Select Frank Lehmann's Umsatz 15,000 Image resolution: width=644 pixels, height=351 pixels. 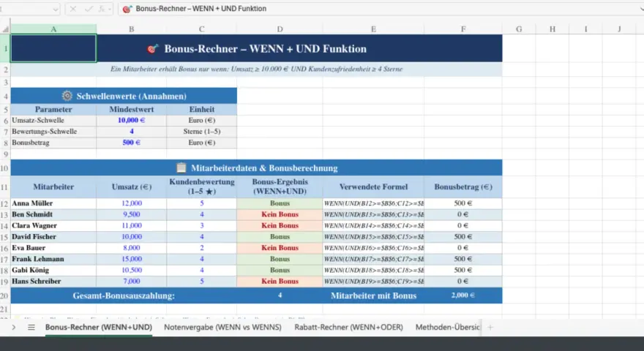tap(132, 259)
